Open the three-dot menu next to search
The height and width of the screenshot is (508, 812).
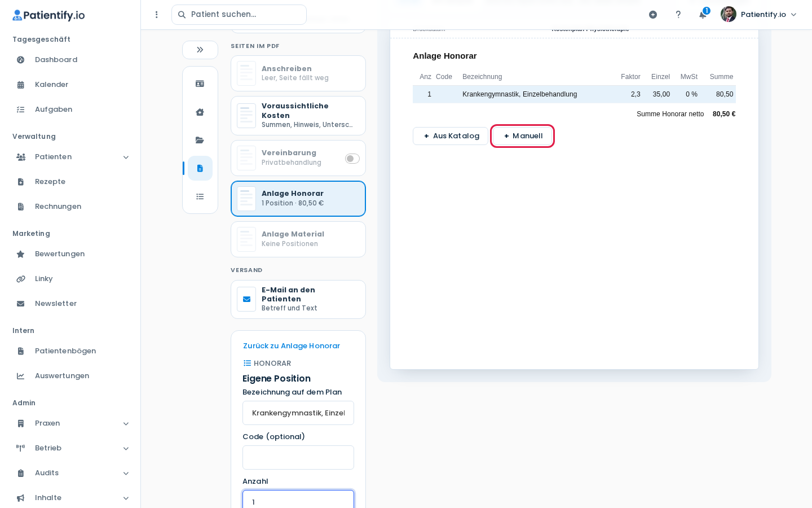click(x=157, y=15)
